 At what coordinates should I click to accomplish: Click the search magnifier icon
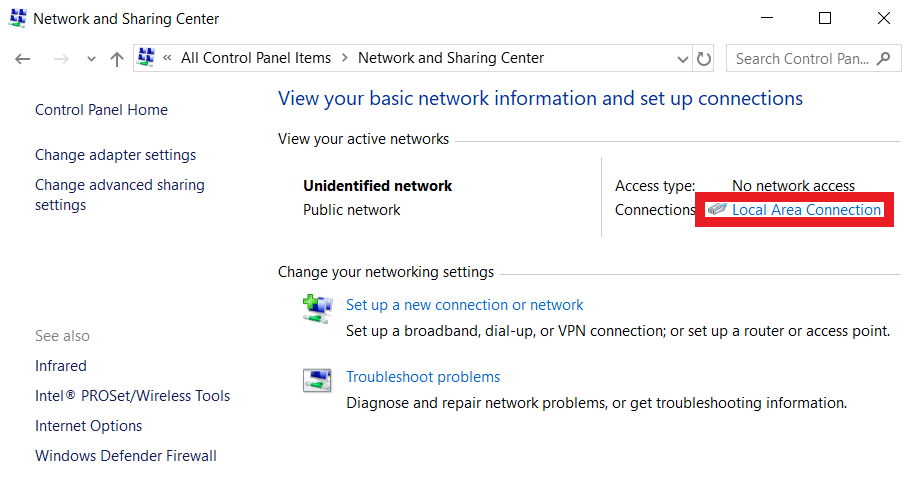(883, 59)
